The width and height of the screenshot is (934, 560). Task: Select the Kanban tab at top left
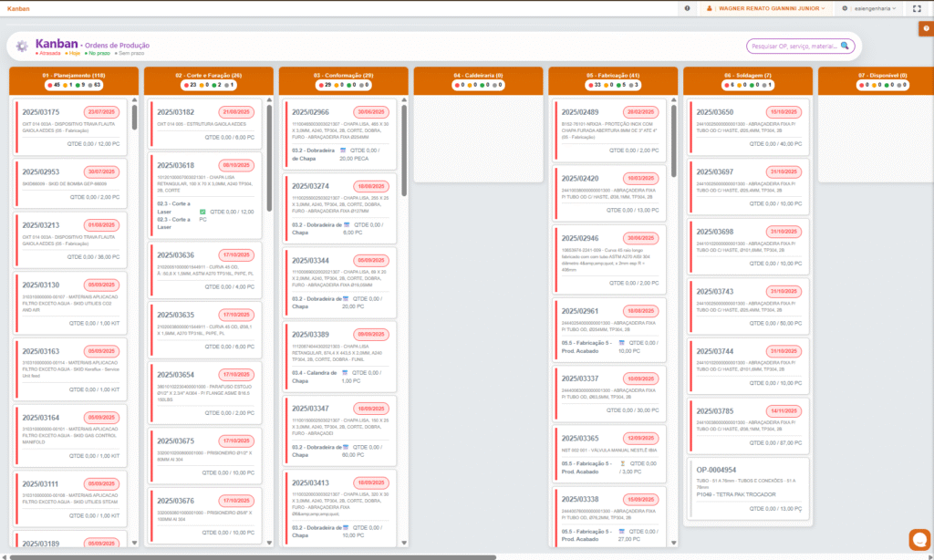pyautogui.click(x=17, y=8)
